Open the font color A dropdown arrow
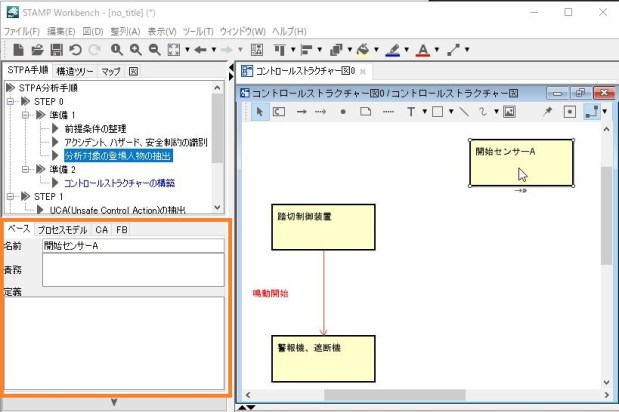This screenshot has width=619, height=412. point(437,49)
